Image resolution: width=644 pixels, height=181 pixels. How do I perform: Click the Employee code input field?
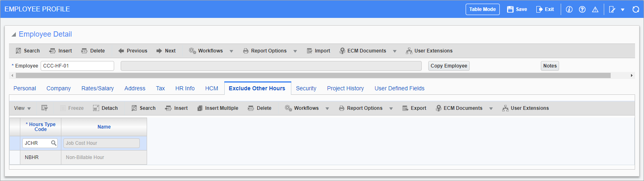click(77, 66)
